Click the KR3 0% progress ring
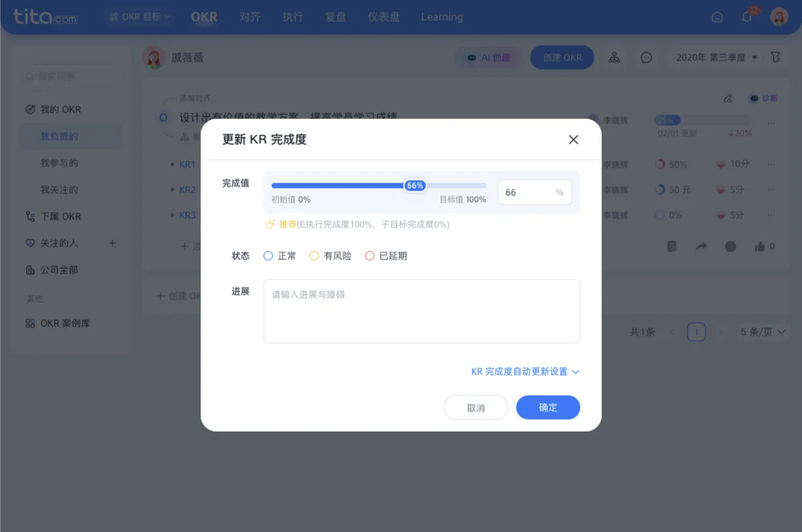 (660, 215)
